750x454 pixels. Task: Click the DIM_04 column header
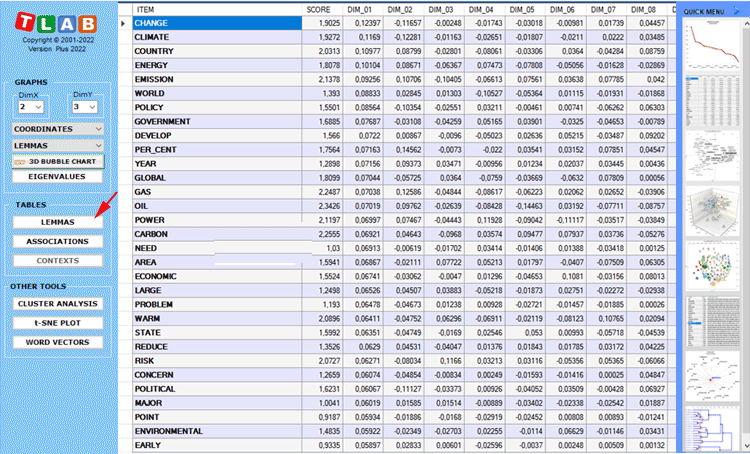click(484, 10)
